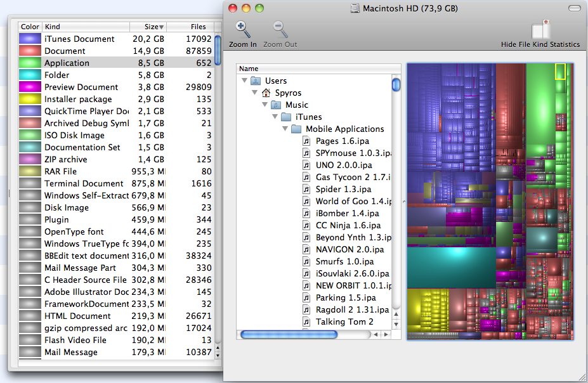
Task: Click the Spider 1.3.ipa file icon
Action: (x=306, y=189)
